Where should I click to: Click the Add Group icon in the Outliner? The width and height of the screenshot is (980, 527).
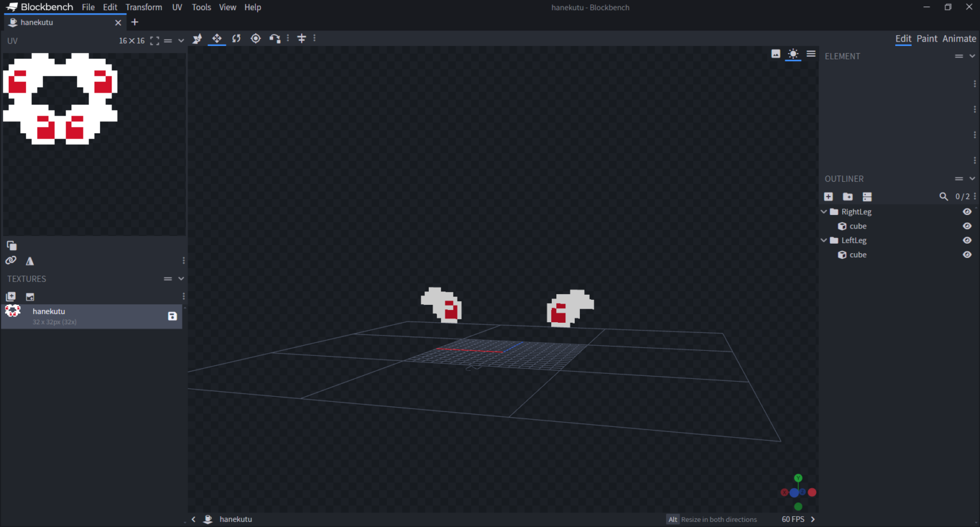click(x=847, y=197)
